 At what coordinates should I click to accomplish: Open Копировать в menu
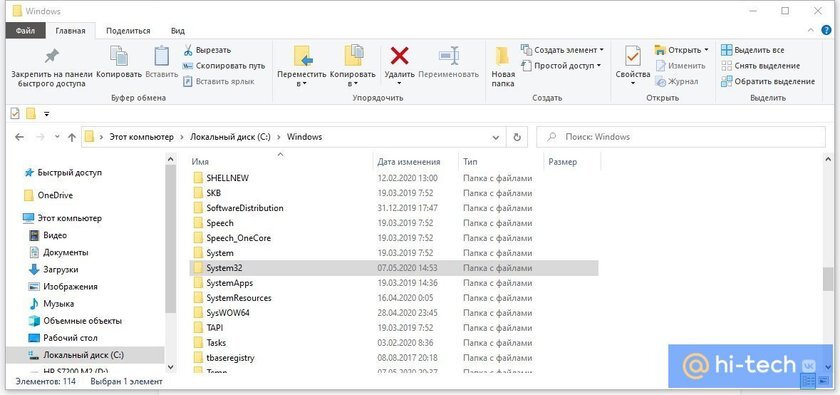352,66
